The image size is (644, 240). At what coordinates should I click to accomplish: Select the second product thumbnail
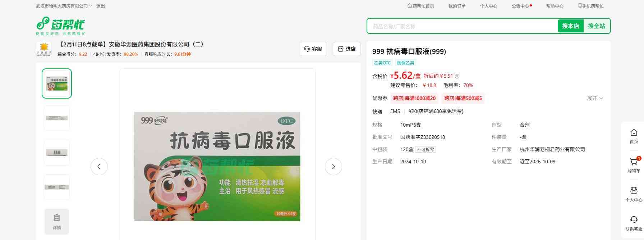point(57,118)
